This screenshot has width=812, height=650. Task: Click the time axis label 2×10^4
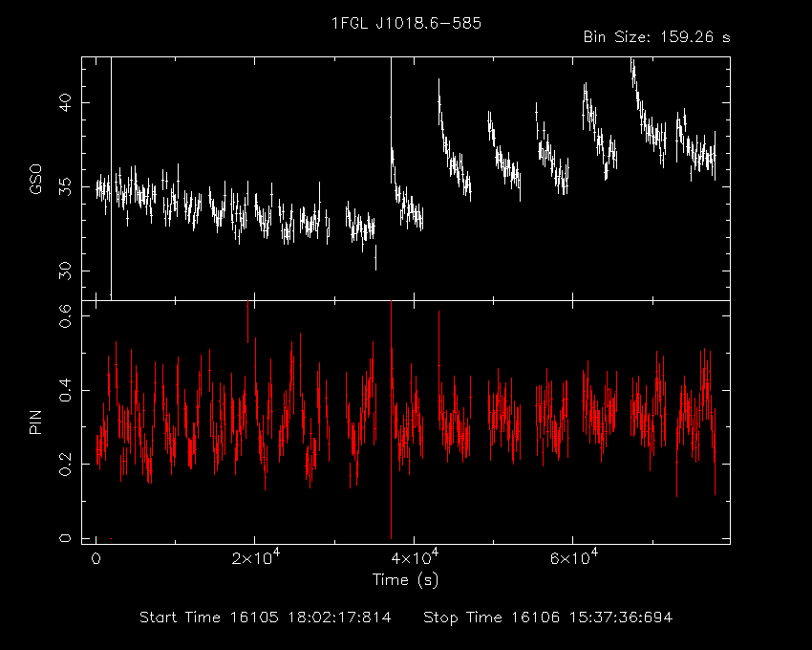point(256,556)
